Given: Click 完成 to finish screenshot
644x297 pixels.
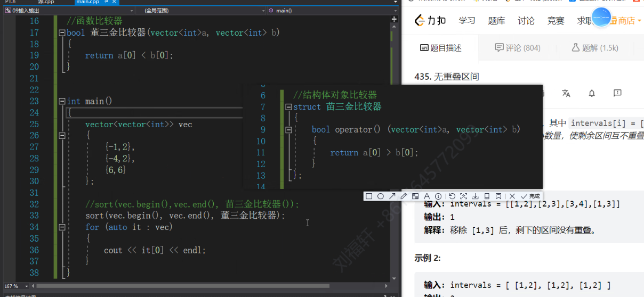Looking at the screenshot, I should (x=530, y=196).
